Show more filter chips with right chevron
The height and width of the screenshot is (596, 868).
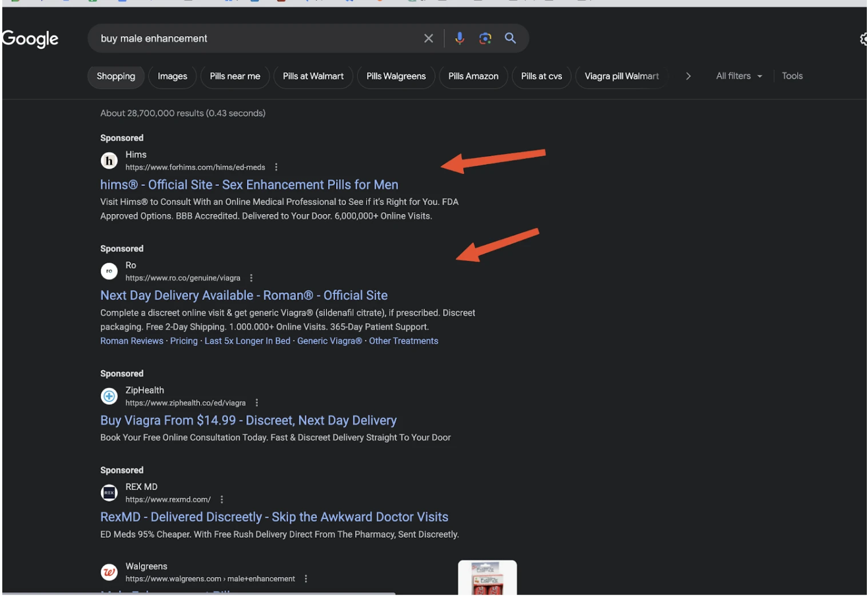tap(688, 76)
